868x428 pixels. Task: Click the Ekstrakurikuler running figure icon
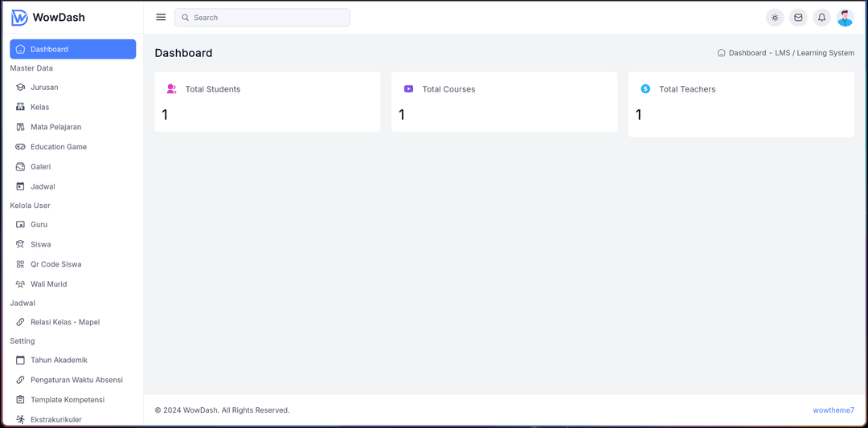[20, 420]
